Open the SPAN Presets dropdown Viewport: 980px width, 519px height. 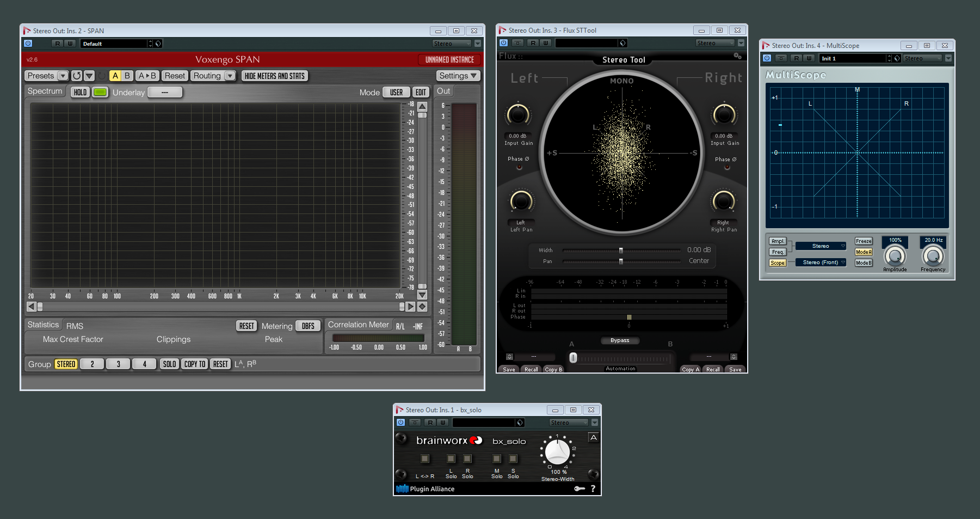tap(47, 76)
